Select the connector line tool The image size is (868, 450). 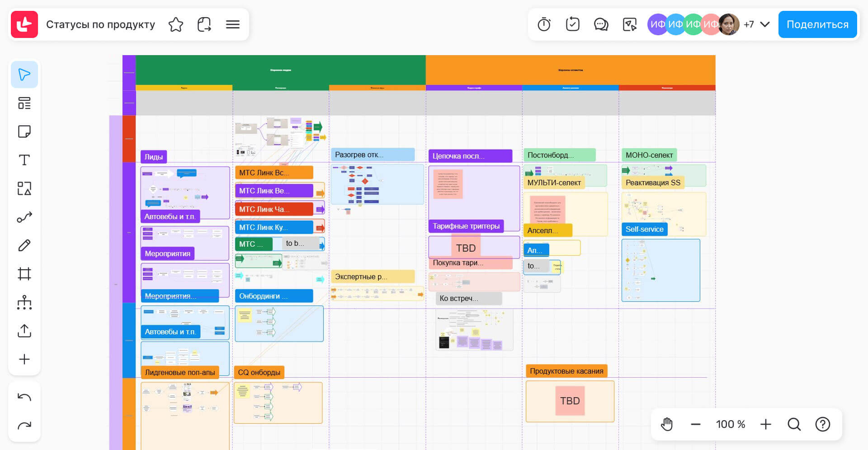coord(24,217)
